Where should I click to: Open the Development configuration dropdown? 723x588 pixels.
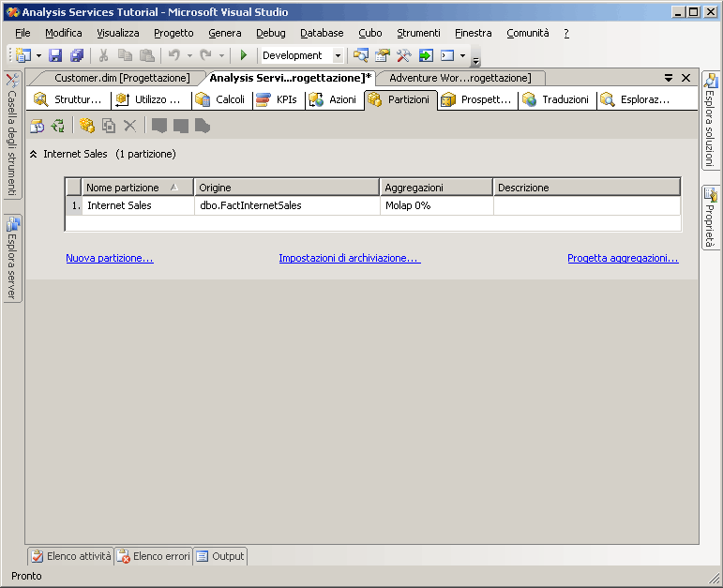pyautogui.click(x=338, y=56)
